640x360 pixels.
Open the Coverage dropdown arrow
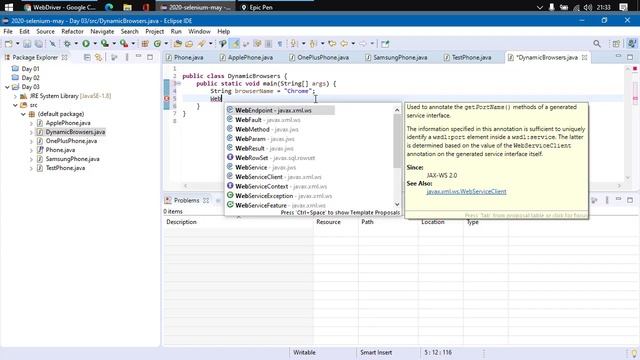(x=114, y=44)
